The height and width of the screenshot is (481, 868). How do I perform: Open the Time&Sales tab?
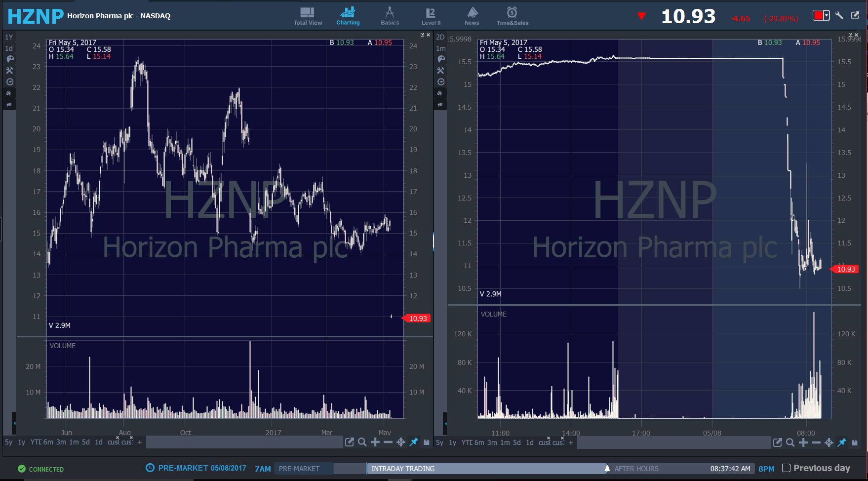coord(513,16)
